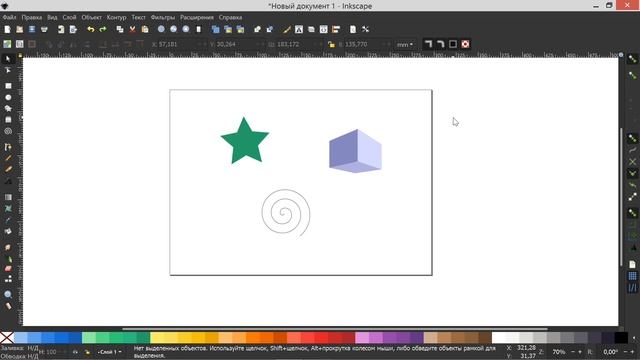Pick the white palette swatch
640x360 pixels.
click(x=498, y=338)
